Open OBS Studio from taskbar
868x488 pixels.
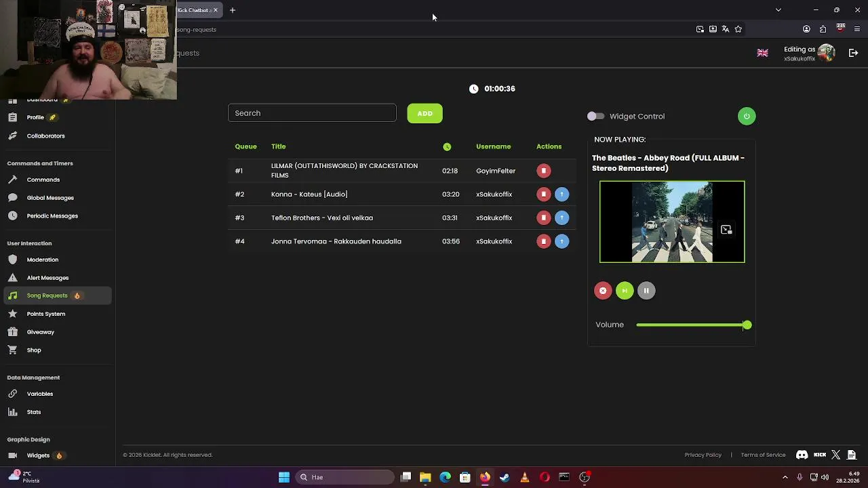point(585,477)
